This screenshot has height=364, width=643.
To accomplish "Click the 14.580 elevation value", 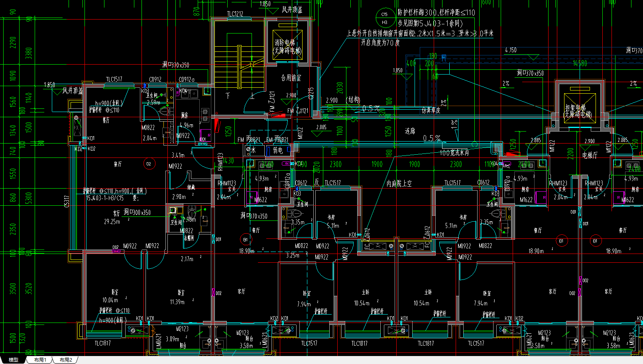I will [580, 63].
